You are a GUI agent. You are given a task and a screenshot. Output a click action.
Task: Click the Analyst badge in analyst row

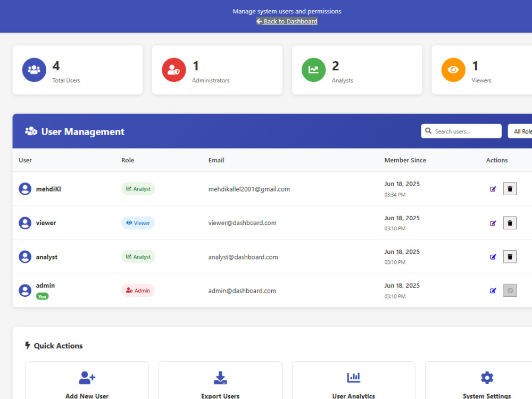click(138, 257)
